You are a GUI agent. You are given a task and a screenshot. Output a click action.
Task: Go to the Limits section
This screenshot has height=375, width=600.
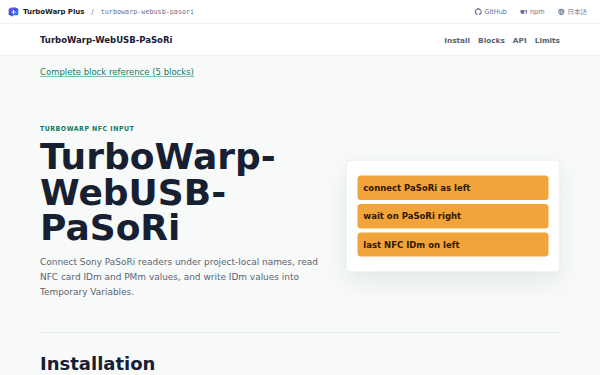(x=547, y=41)
